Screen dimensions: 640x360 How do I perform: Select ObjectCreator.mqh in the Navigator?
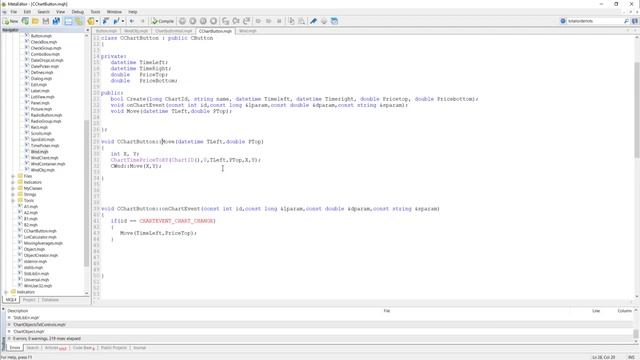pos(41,256)
